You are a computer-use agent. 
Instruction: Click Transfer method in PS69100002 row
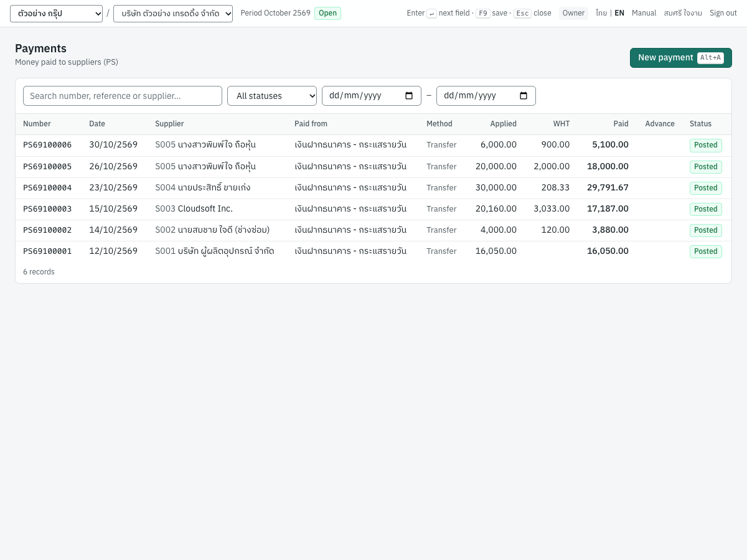coord(441,230)
